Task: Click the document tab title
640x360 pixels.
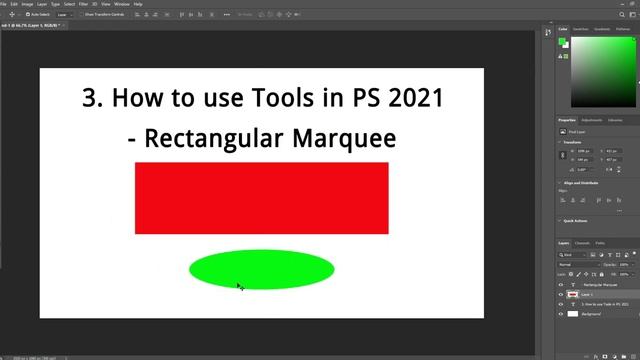Action: tap(31, 25)
